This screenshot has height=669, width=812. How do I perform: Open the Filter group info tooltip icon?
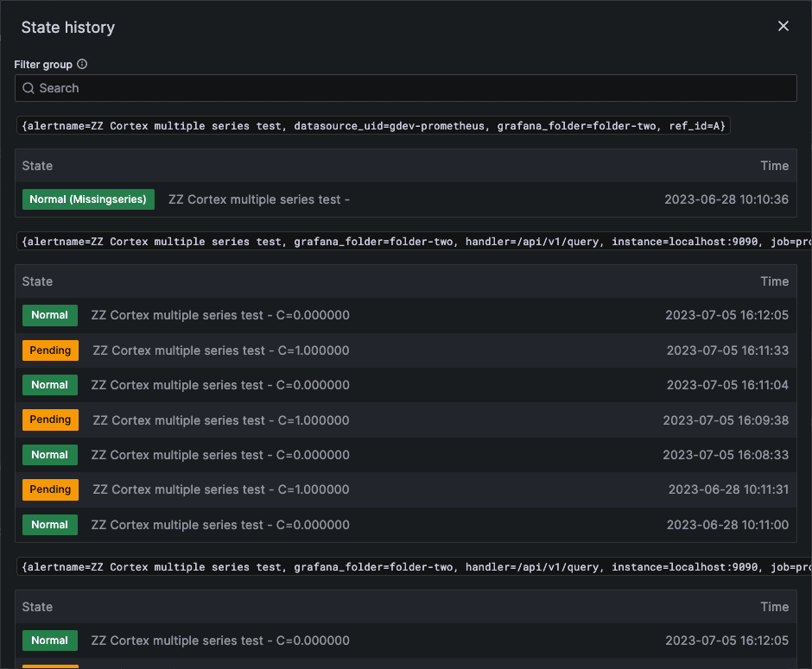tap(81, 64)
